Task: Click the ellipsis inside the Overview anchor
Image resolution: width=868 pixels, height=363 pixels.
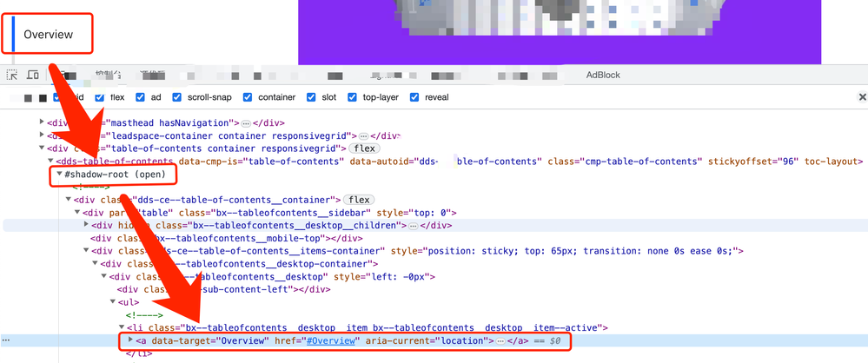Action: (x=500, y=341)
